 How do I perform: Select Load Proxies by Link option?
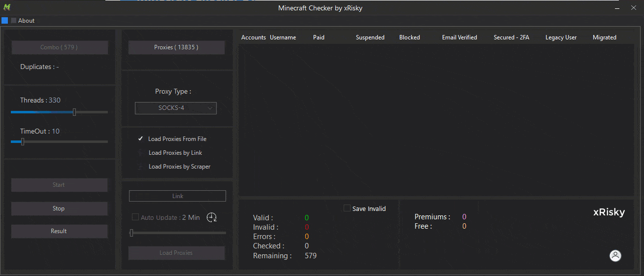pyautogui.click(x=170, y=153)
